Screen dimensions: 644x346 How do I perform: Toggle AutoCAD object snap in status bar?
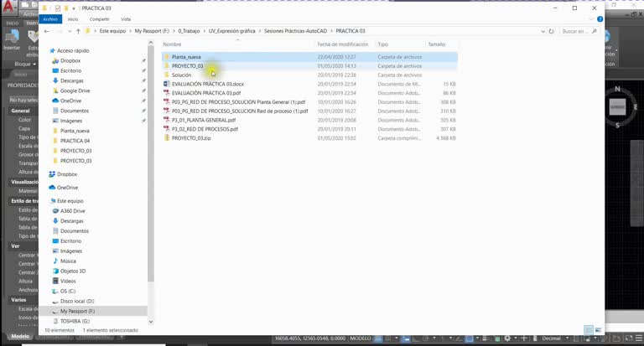[469, 338]
